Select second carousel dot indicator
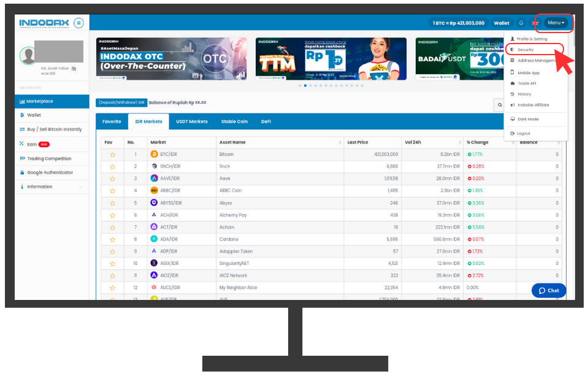 tap(305, 85)
